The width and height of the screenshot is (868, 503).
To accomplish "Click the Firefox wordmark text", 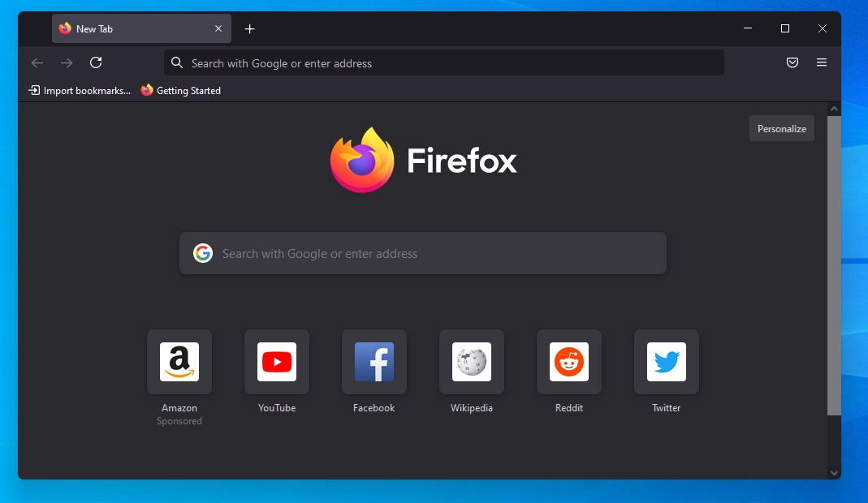I will (x=462, y=161).
